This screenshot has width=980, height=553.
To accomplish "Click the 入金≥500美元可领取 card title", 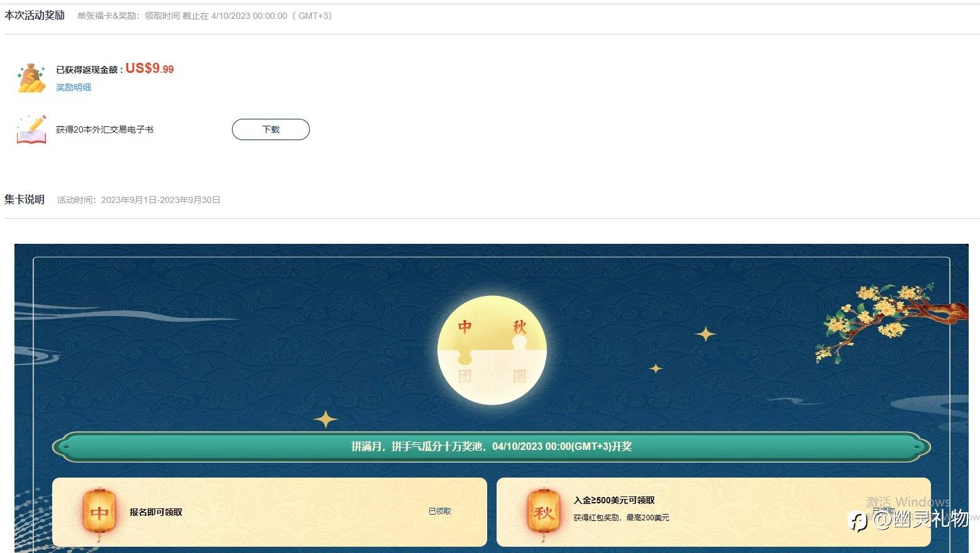I will [x=614, y=500].
